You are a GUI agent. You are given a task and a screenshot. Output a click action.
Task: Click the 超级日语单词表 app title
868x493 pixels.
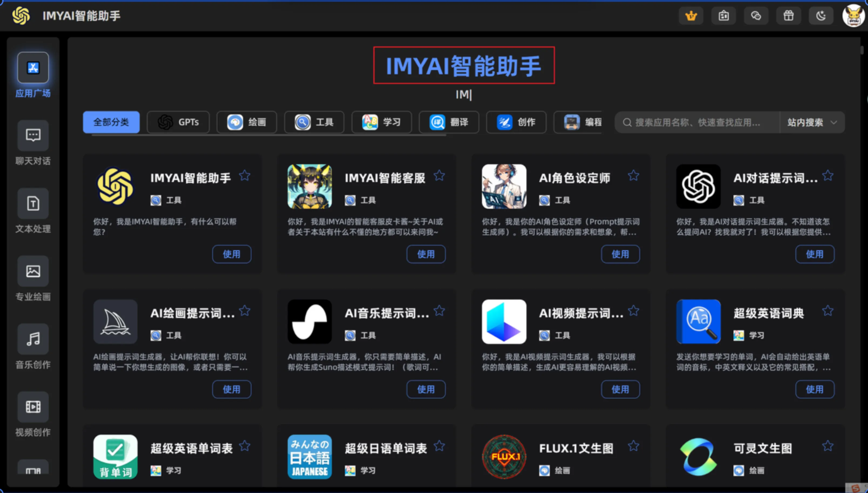[x=386, y=448]
